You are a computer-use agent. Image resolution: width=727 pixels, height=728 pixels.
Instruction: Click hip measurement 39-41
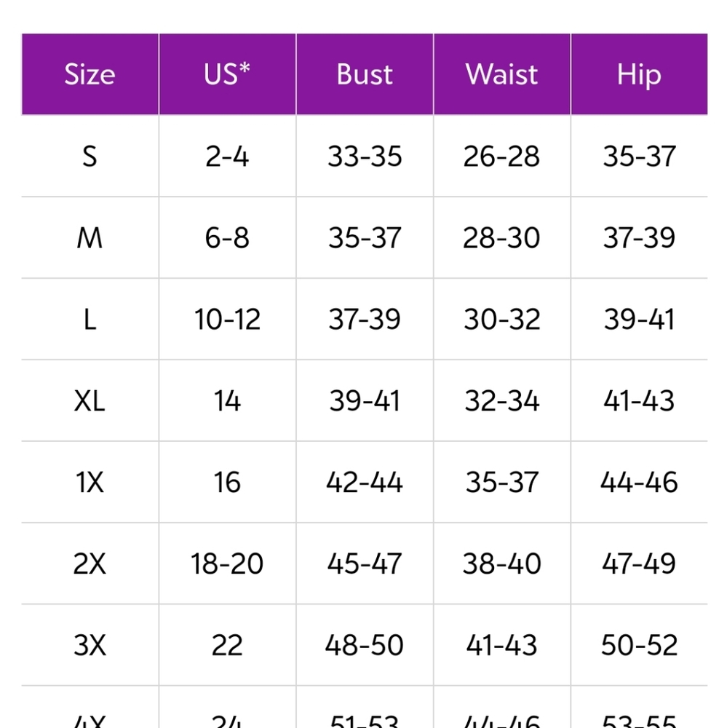pos(639,319)
